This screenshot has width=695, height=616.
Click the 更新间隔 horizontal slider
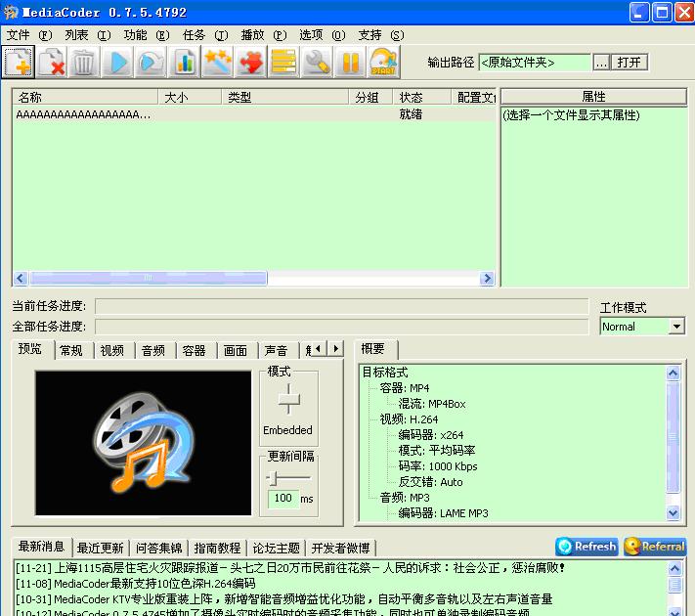(288, 478)
